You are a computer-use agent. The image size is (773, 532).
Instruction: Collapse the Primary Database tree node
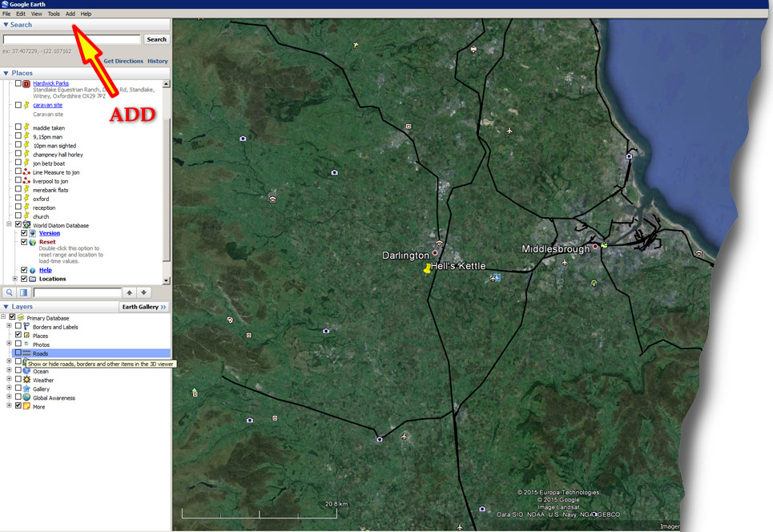[3, 317]
